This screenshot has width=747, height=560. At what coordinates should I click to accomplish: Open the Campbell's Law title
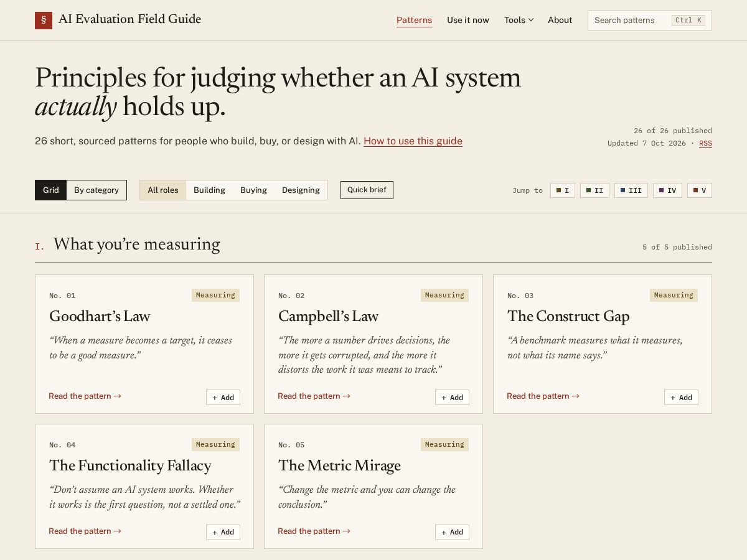(x=328, y=316)
